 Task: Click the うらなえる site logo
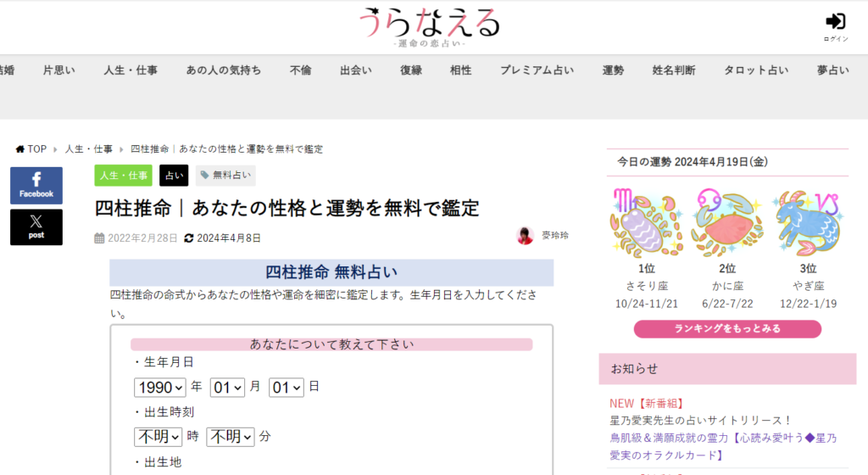[429, 26]
